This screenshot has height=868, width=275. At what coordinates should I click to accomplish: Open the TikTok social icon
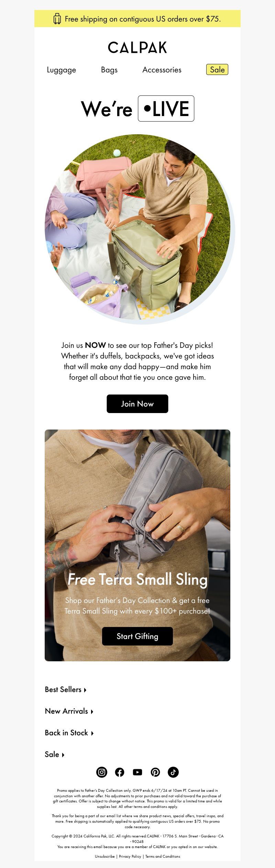[173, 772]
